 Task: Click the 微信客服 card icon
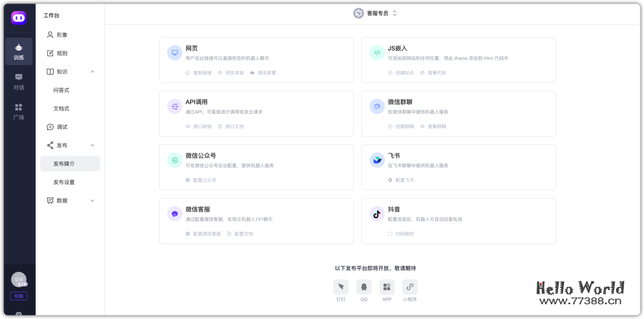pyautogui.click(x=175, y=214)
